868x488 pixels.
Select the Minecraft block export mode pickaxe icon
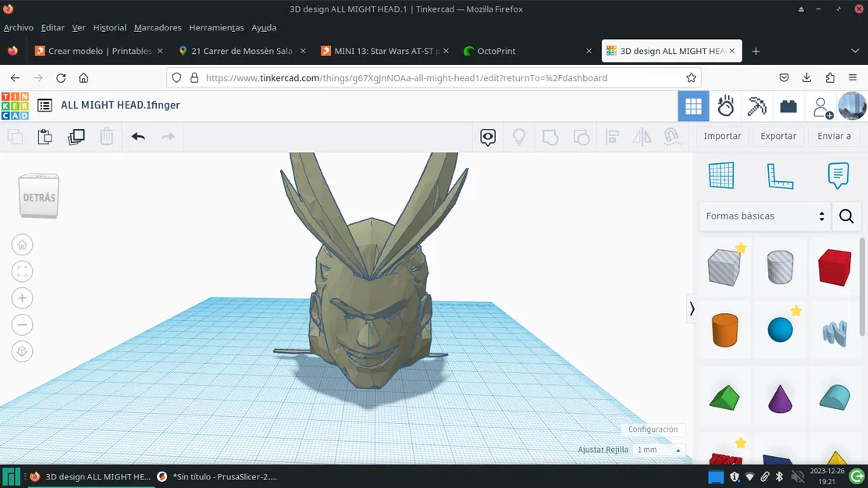pyautogui.click(x=756, y=105)
